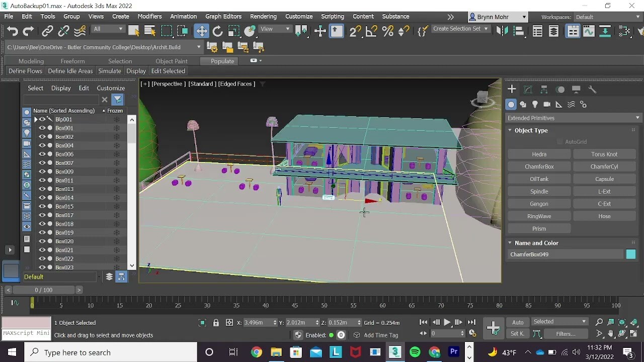This screenshot has height=362, width=644.
Task: Open the Extended Primitives dropdown
Action: click(573, 118)
